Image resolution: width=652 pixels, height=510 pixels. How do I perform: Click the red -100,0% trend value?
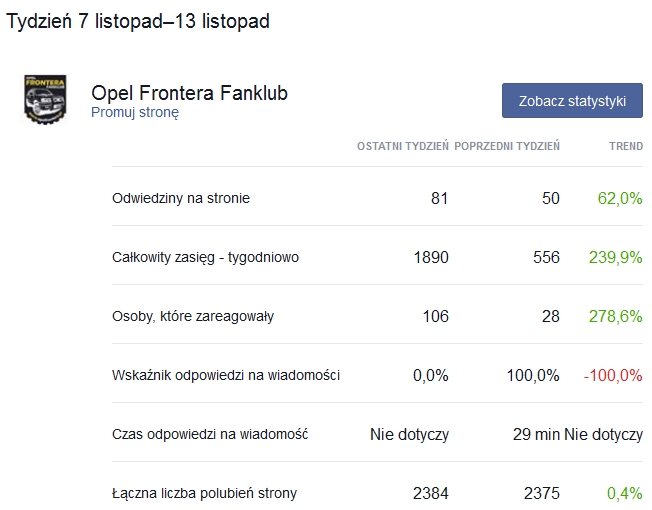[613, 375]
